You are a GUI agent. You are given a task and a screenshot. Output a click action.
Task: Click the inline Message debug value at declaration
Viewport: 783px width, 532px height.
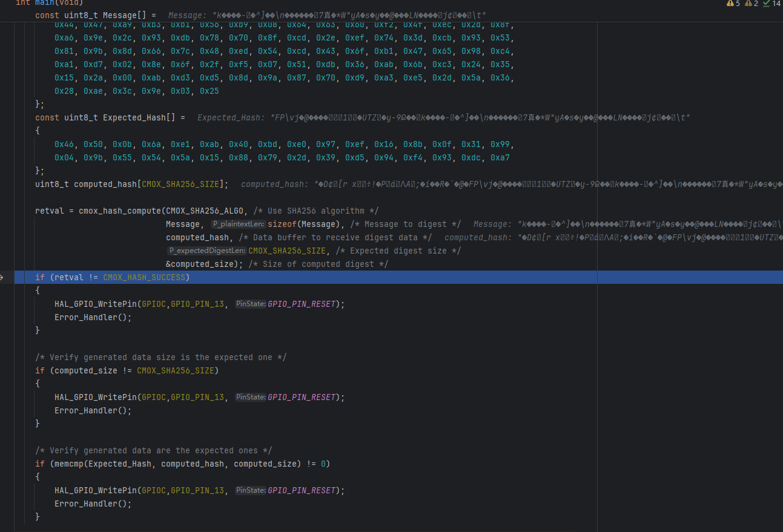pyautogui.click(x=327, y=15)
